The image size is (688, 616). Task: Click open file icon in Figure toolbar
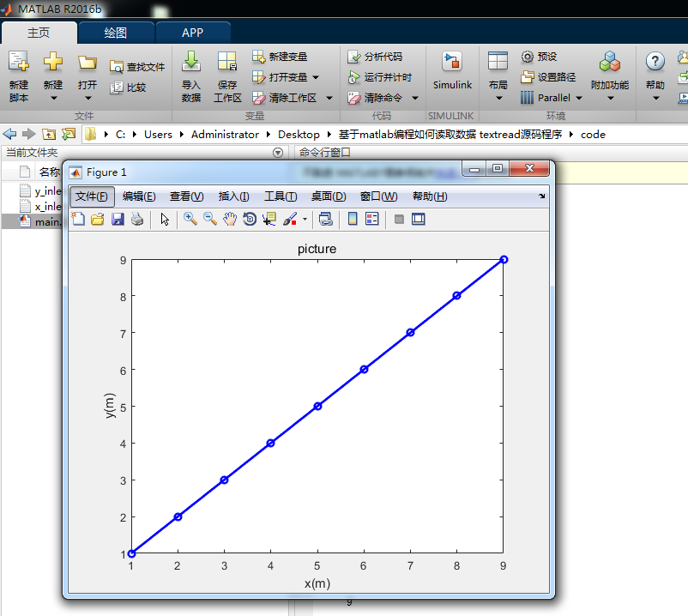[98, 219]
